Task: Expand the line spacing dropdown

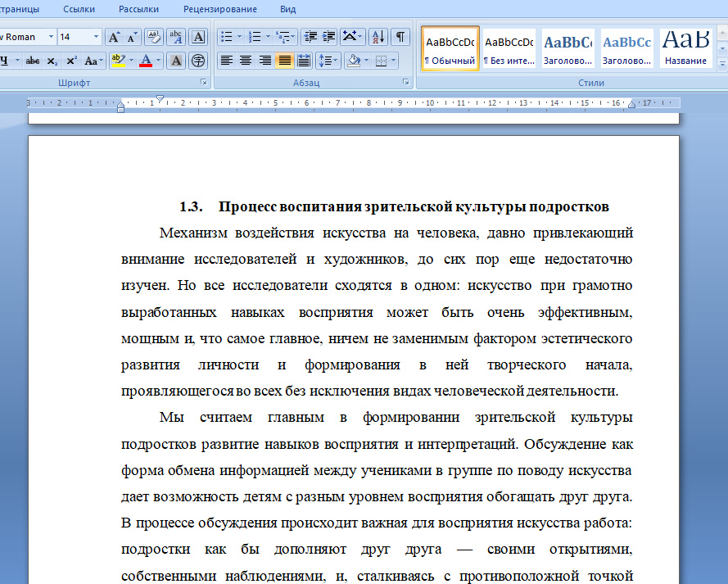Action: [x=337, y=61]
